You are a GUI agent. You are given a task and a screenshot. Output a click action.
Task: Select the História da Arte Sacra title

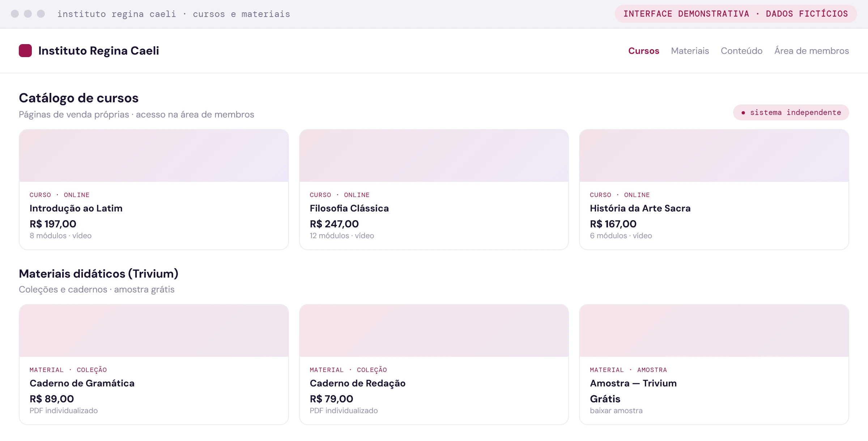(640, 208)
